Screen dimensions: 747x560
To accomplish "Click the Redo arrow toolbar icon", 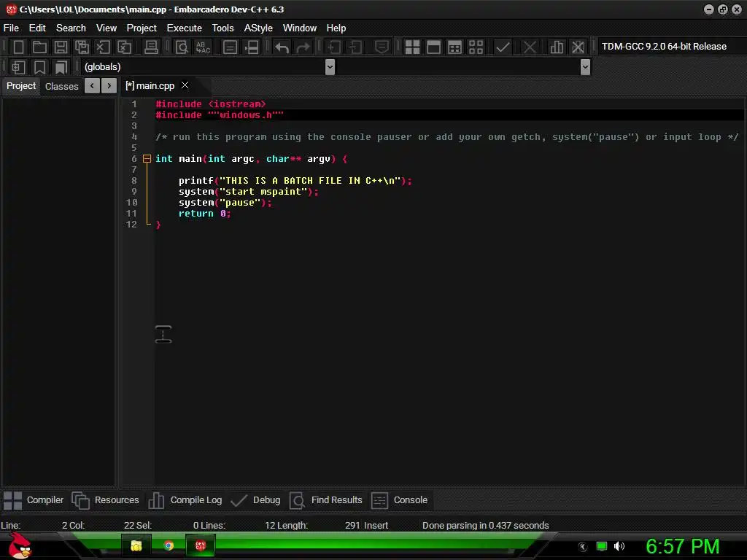I will [x=303, y=47].
